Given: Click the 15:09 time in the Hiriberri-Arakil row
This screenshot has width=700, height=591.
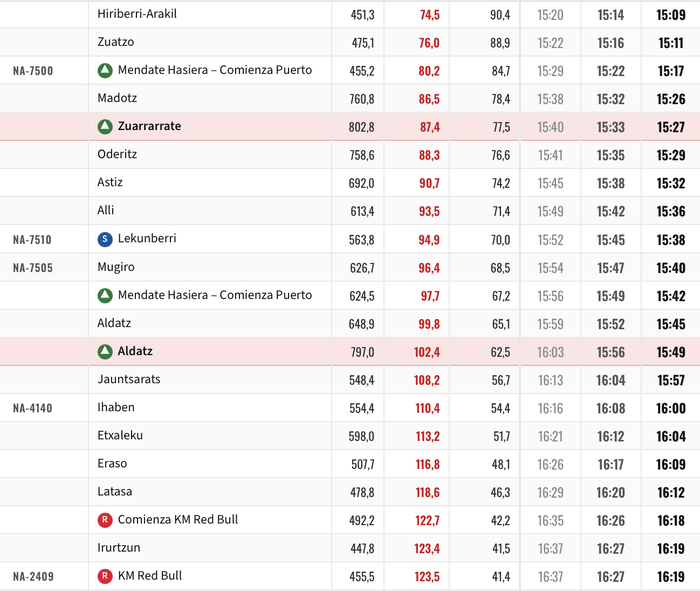Looking at the screenshot, I should 670,15.
